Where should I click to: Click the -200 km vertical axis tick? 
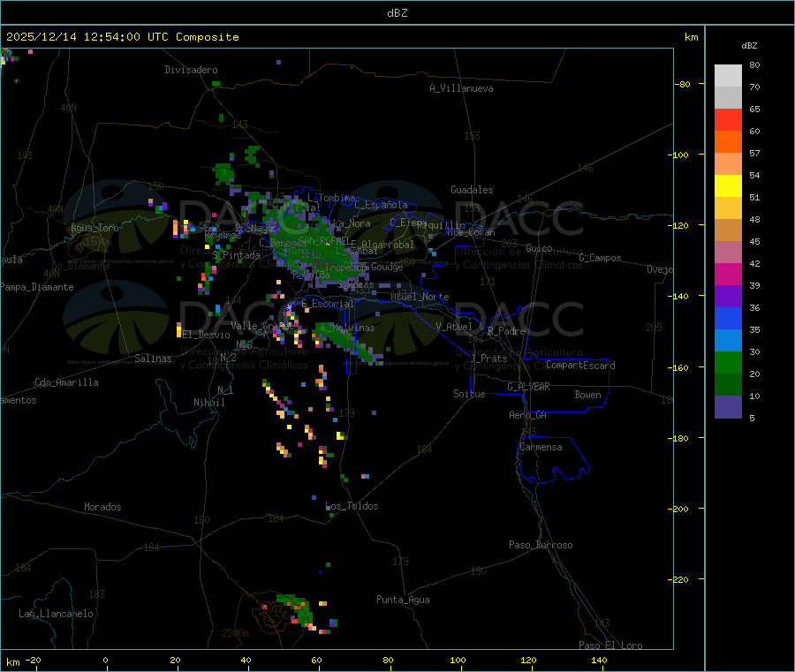pyautogui.click(x=678, y=509)
